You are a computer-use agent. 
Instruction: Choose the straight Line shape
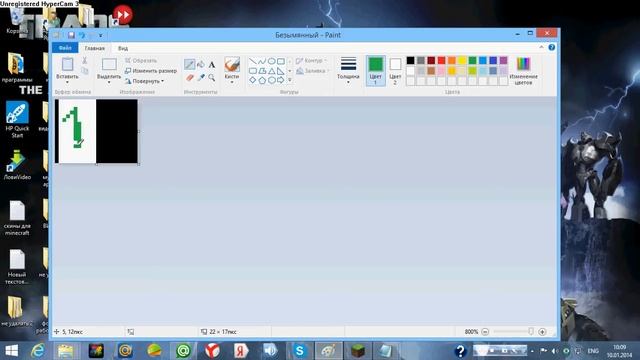253,61
